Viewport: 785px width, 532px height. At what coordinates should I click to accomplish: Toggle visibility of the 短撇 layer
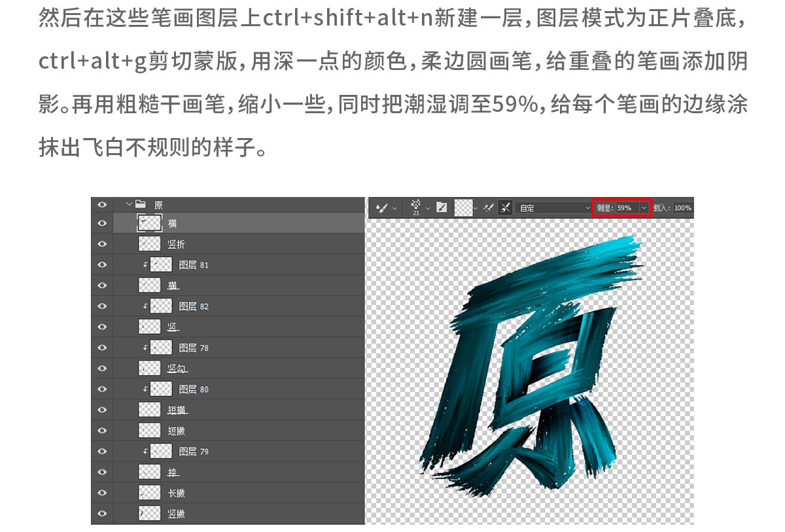tap(102, 431)
